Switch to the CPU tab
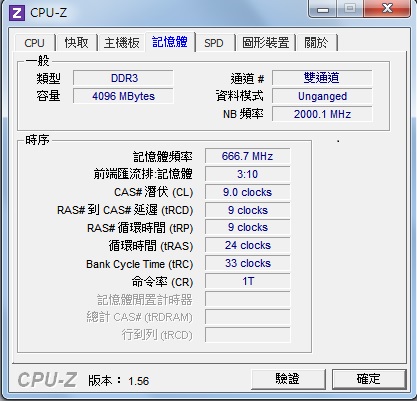Viewport: 417px width, 403px height. [x=35, y=43]
